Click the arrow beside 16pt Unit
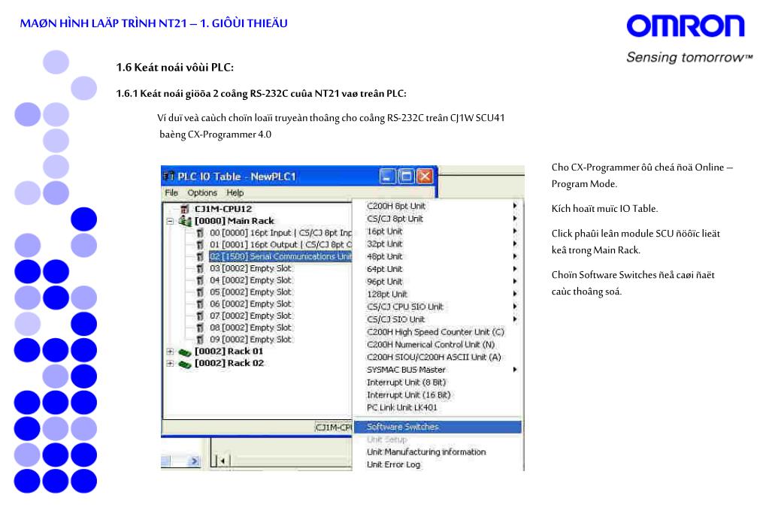Viewport: 769px width, 532px height. (514, 231)
